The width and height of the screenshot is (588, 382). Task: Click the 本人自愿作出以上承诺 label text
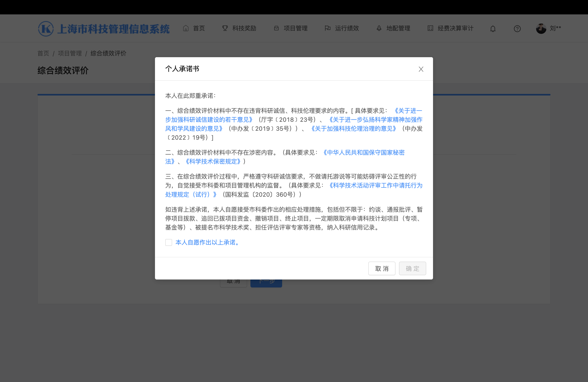[208, 242]
